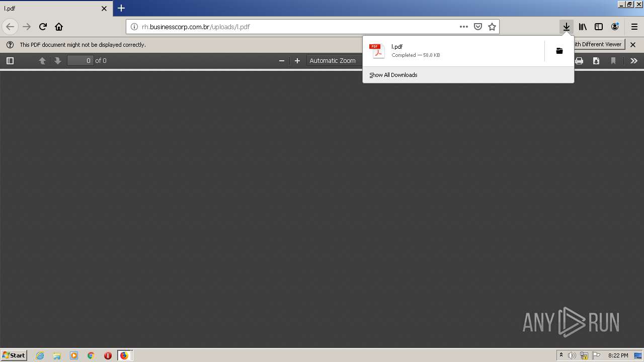644x362 pixels.
Task: Launch Chrome from taskbar
Action: 91,355
